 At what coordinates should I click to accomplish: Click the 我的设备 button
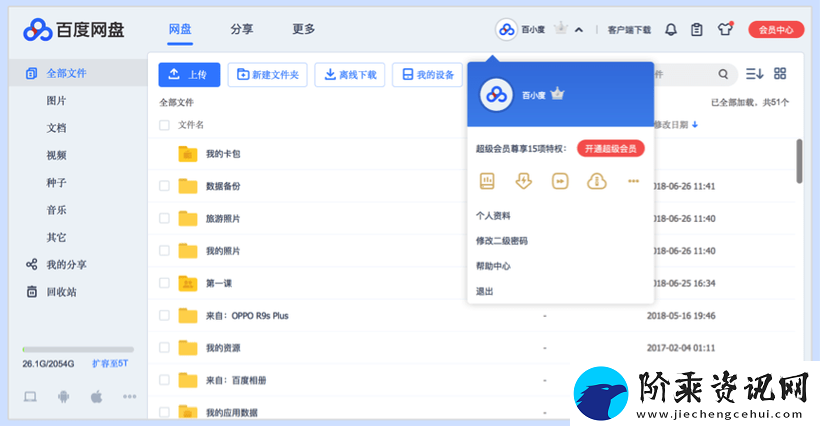pyautogui.click(x=428, y=75)
